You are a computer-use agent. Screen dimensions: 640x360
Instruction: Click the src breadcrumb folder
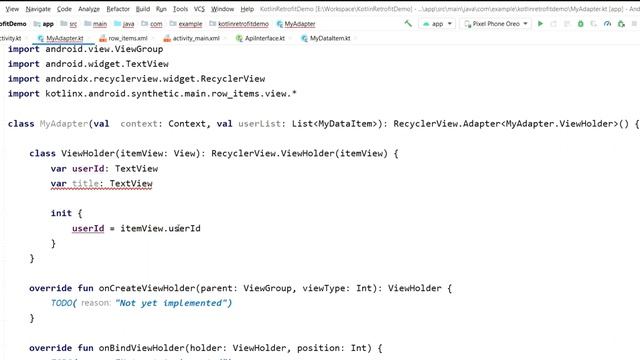69,24
